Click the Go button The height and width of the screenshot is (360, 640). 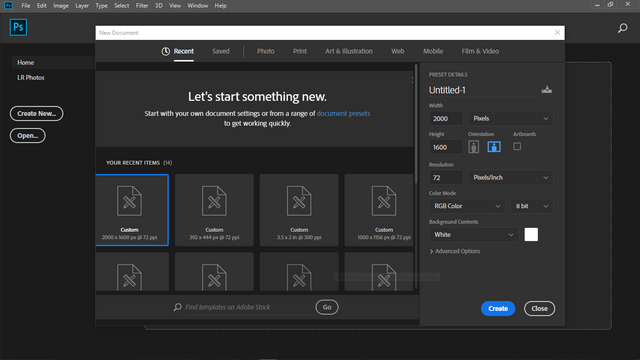(327, 307)
